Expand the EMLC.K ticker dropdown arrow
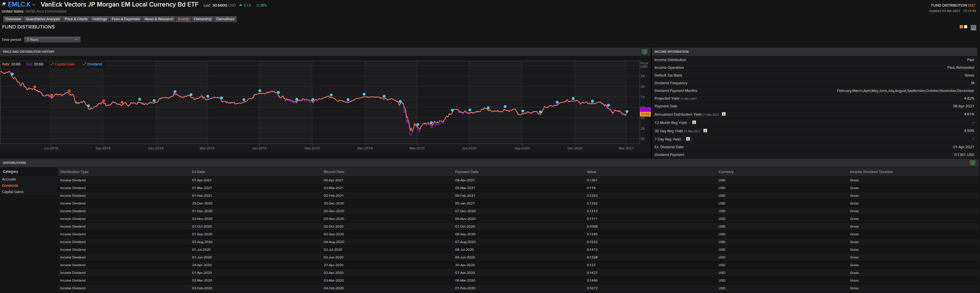 pyautogui.click(x=34, y=5)
